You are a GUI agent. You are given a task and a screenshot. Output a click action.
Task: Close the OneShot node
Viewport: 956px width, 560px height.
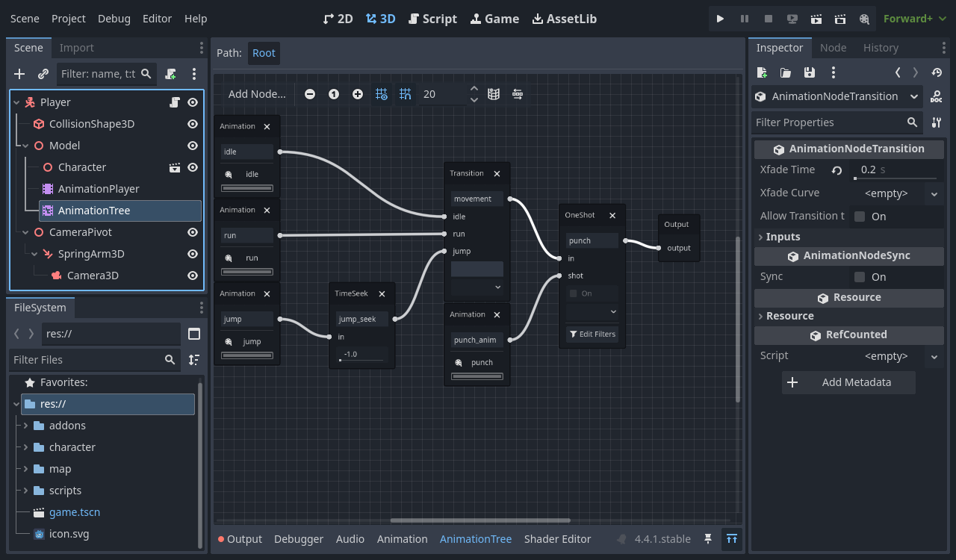coord(612,216)
